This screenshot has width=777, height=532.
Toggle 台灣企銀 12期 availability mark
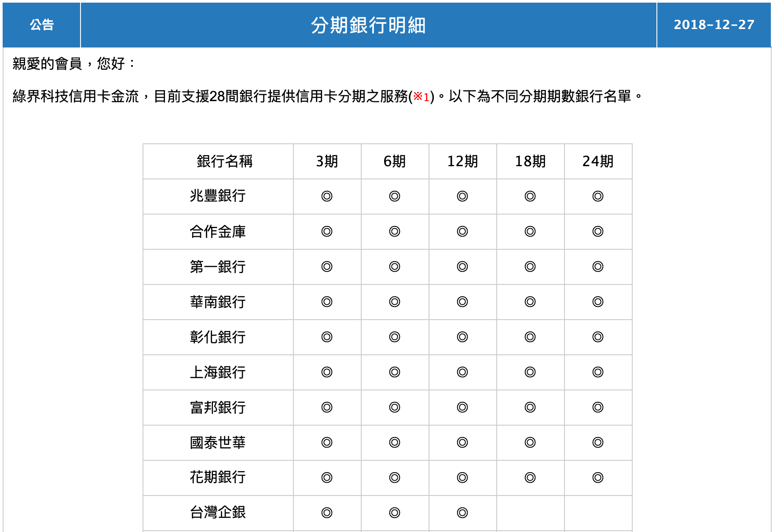point(462,512)
